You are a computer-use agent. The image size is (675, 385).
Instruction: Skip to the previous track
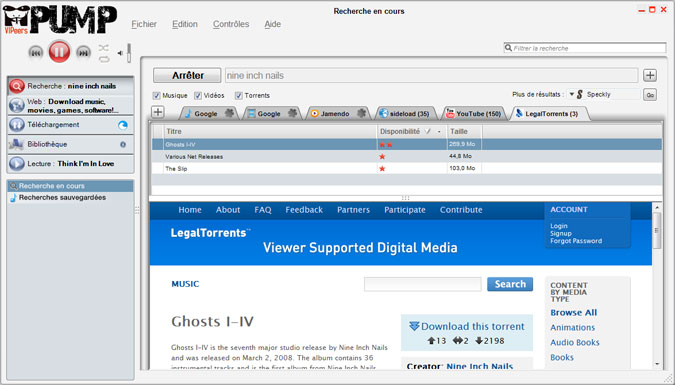point(36,53)
